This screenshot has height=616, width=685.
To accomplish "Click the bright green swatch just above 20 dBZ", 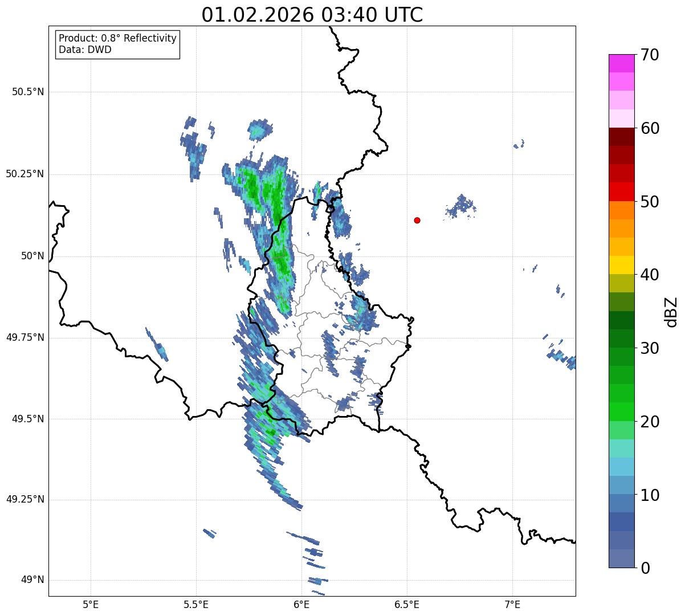I will pyautogui.click(x=621, y=412).
